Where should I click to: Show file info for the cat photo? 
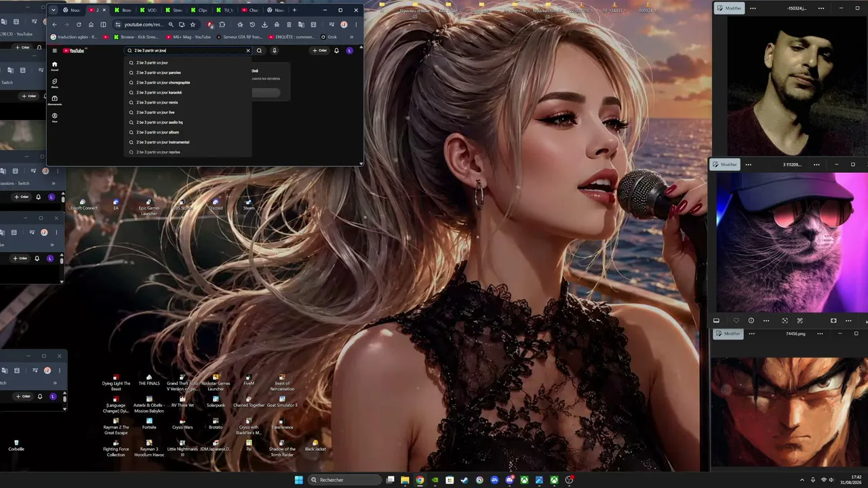[x=751, y=321]
